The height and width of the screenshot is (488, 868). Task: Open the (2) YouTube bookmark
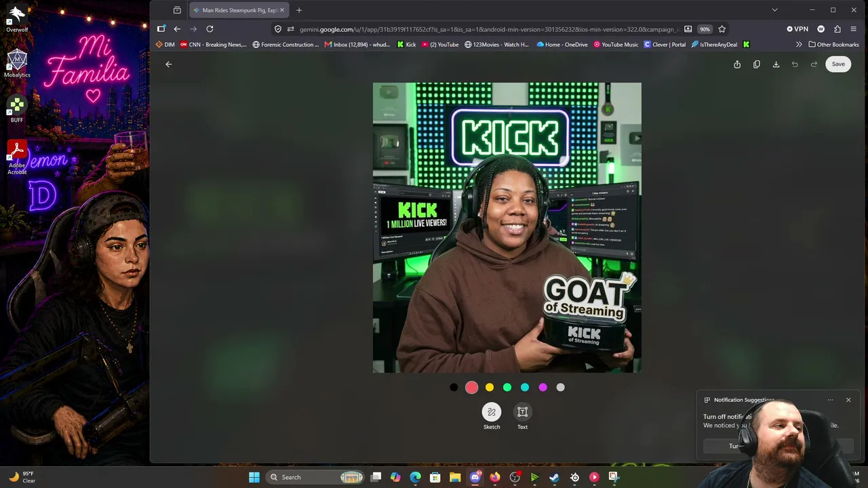(x=440, y=45)
